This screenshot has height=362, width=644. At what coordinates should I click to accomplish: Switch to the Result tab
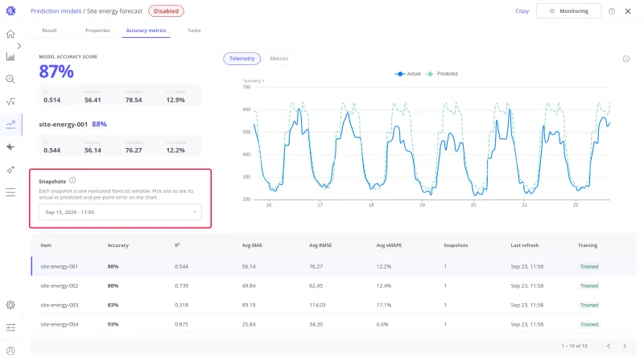[x=49, y=31]
